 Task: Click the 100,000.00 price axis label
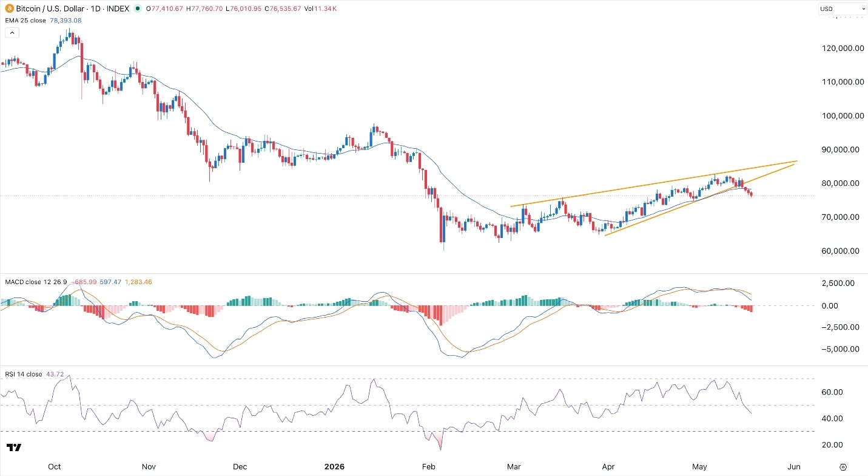(843, 115)
